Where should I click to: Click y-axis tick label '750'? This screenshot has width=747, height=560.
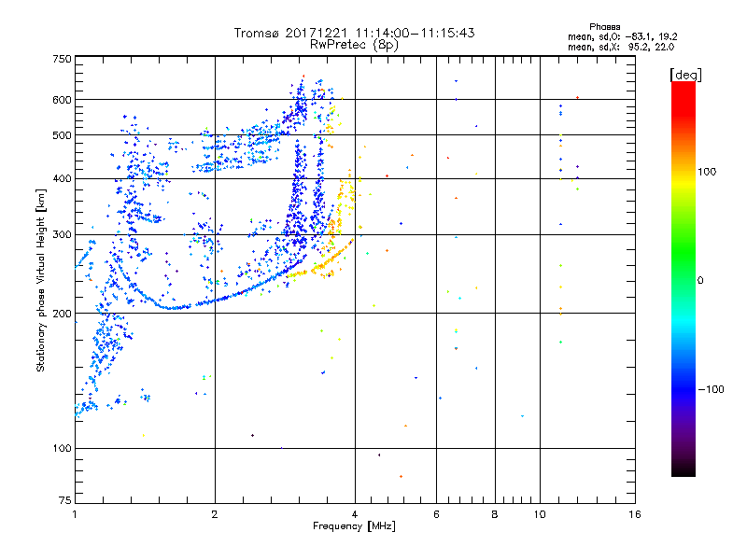coord(62,59)
